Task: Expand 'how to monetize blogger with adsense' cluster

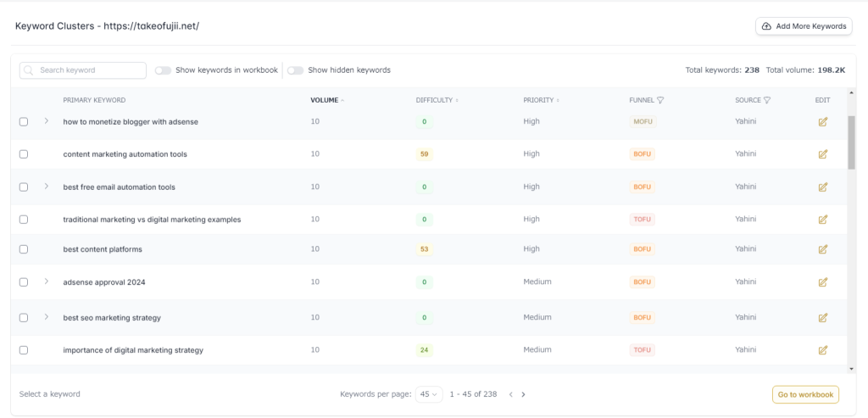Action: (47, 120)
